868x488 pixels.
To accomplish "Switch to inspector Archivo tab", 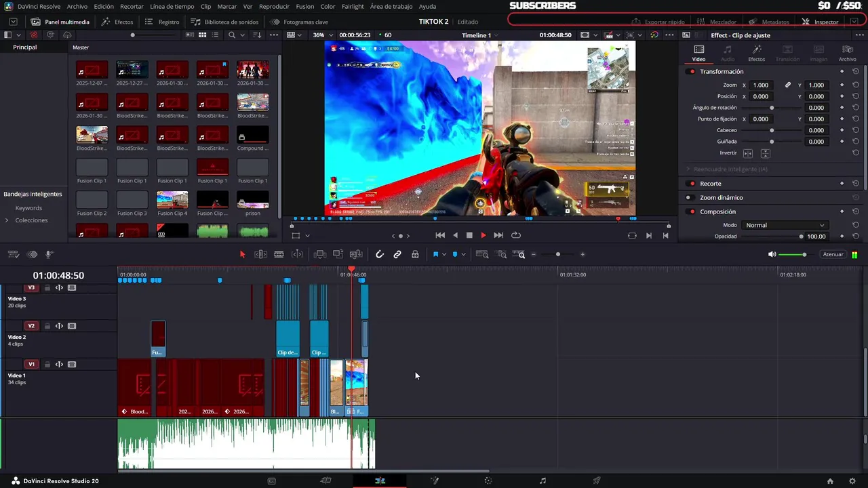I will click(848, 54).
